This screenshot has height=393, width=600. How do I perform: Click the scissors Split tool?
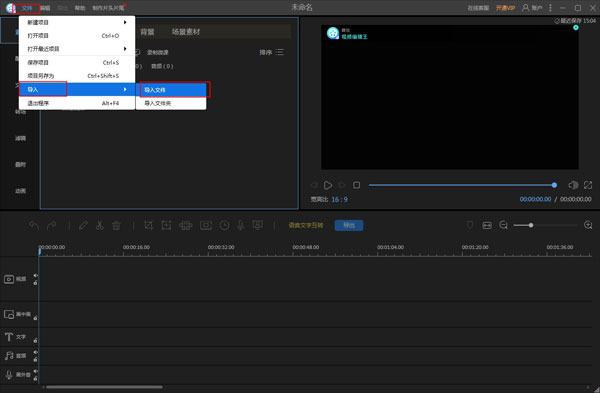(x=100, y=225)
